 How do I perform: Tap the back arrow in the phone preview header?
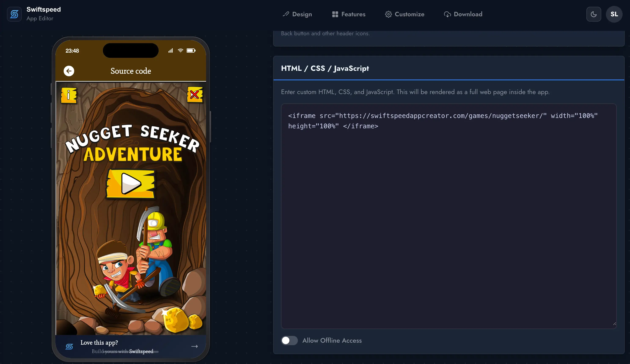tap(69, 71)
